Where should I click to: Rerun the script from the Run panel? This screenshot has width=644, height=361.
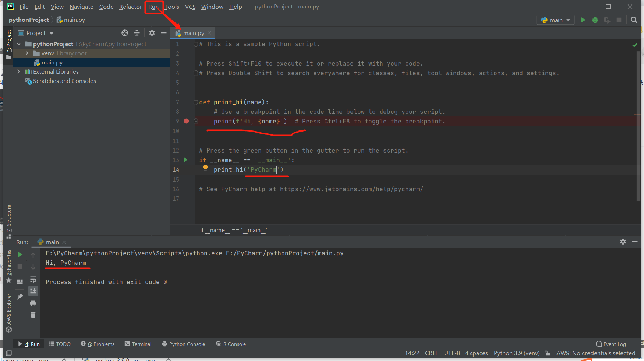[x=20, y=254]
